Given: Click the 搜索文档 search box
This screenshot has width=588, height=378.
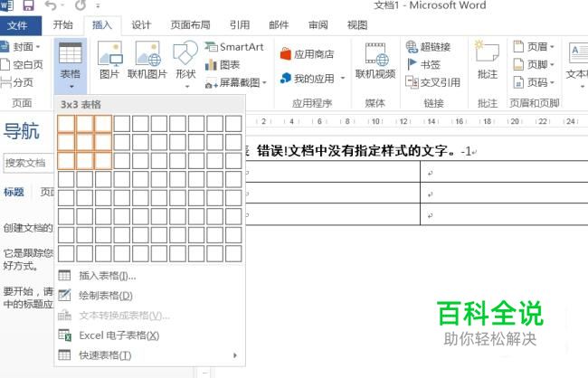Looking at the screenshot, I should click(x=29, y=163).
